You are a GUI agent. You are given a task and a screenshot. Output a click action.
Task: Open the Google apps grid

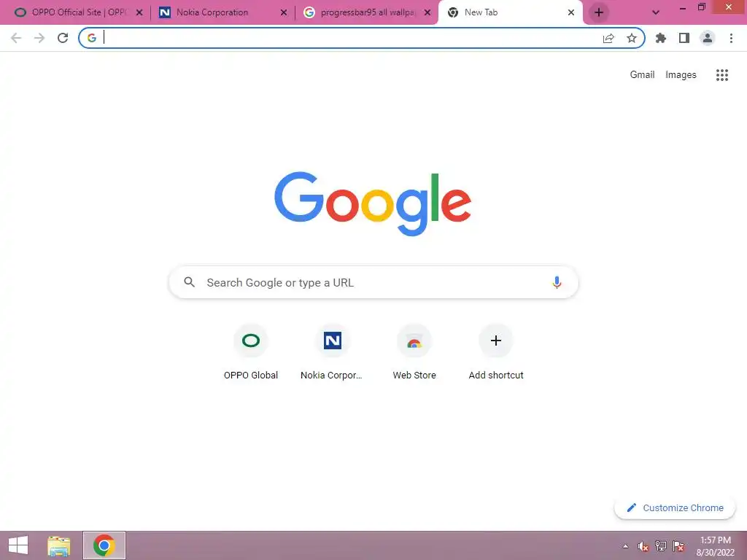(x=722, y=75)
